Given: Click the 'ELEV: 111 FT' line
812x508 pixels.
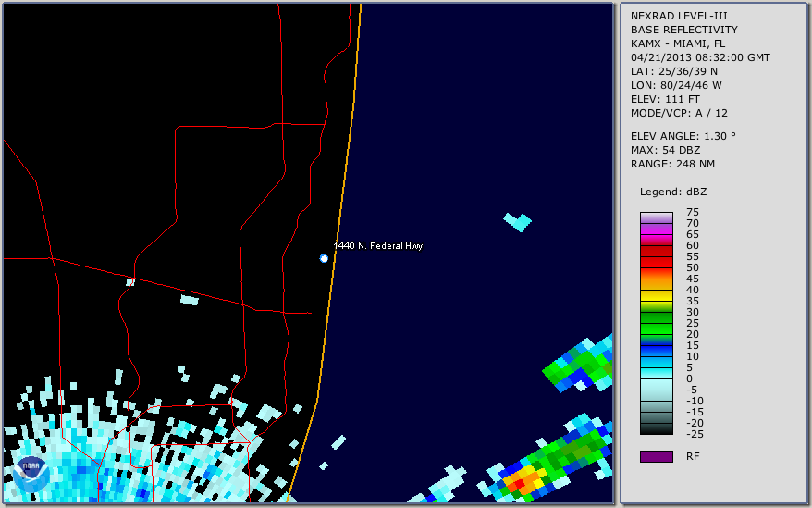Looking at the screenshot, I should click(x=665, y=99).
